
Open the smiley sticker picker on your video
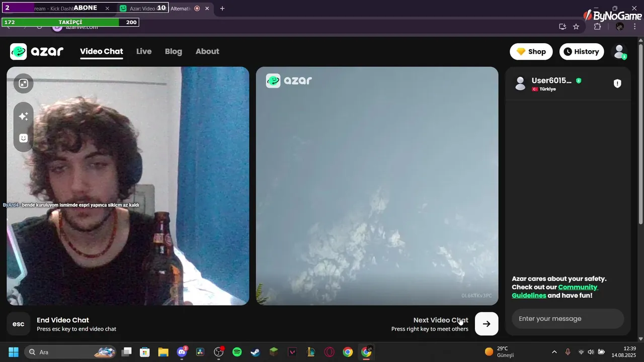23,138
